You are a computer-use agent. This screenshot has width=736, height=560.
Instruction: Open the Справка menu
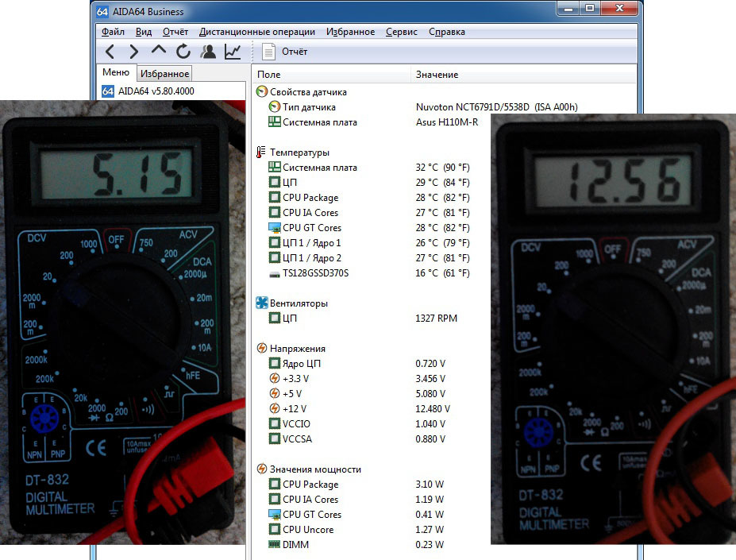point(447,32)
